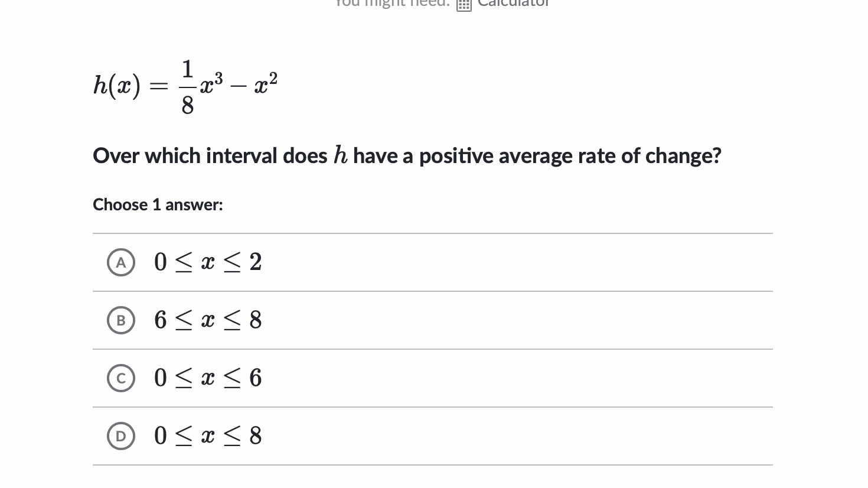Choose the option 6 ≤ x ≤ 8
Screen dimensions: 868x488
[x=208, y=320]
